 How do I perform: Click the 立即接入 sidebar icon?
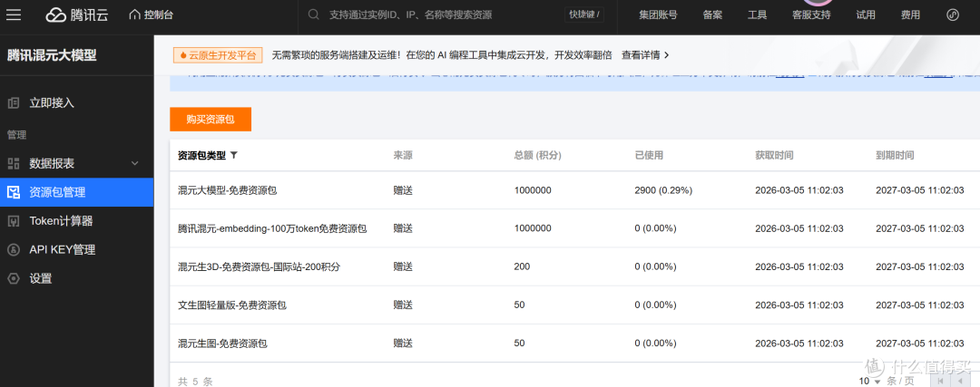click(x=13, y=103)
